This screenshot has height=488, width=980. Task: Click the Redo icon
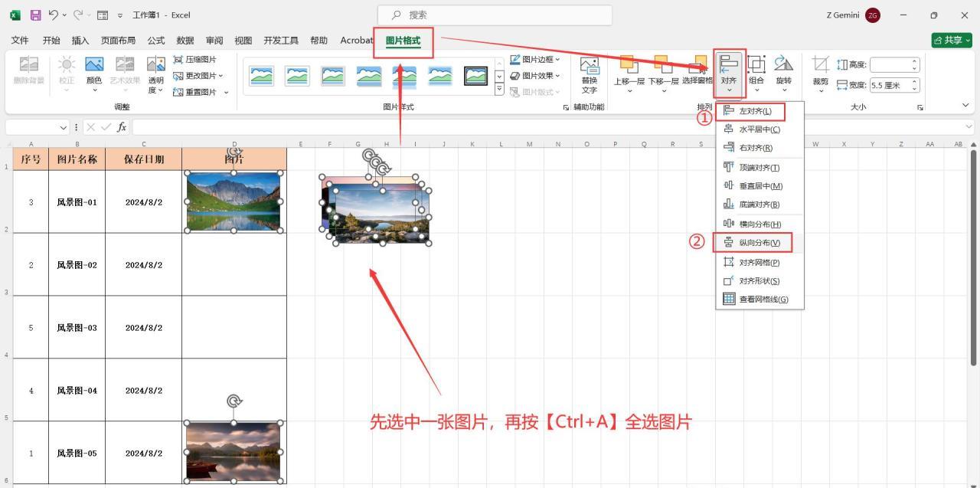(x=77, y=15)
